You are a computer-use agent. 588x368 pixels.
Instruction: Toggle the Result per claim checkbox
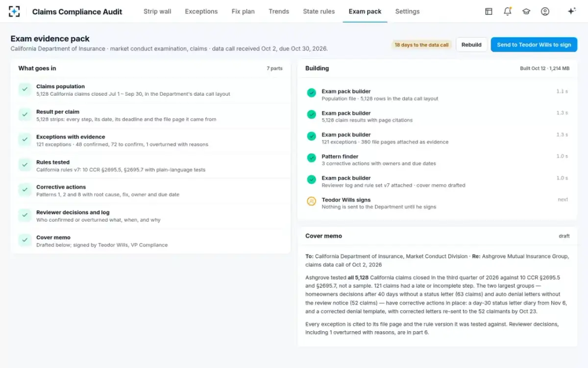click(24, 114)
